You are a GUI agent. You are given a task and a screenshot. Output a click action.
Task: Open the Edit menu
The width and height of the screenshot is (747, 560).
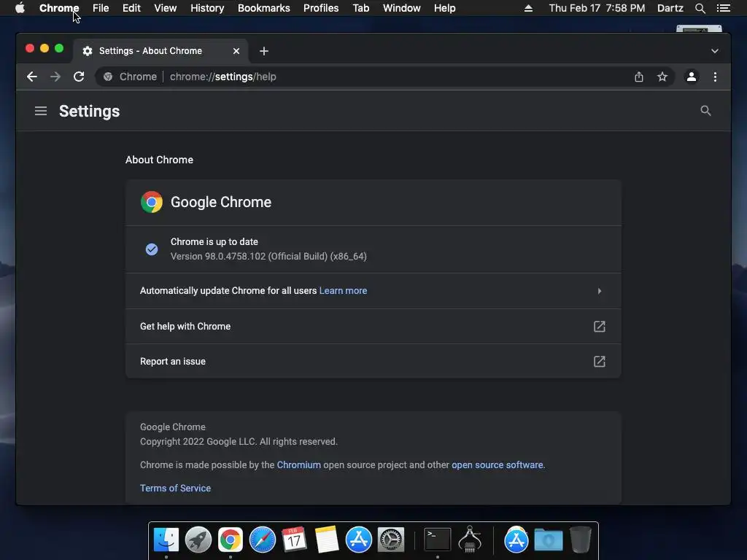131,8
